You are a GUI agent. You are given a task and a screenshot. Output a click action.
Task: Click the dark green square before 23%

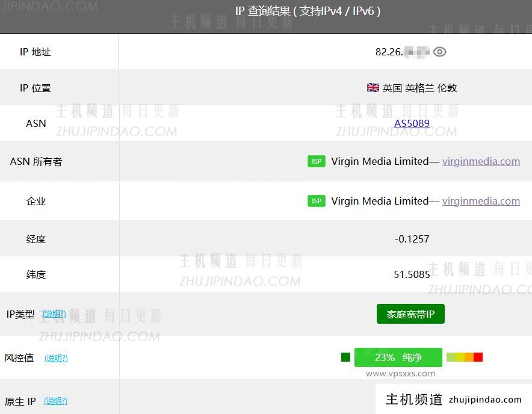click(345, 357)
